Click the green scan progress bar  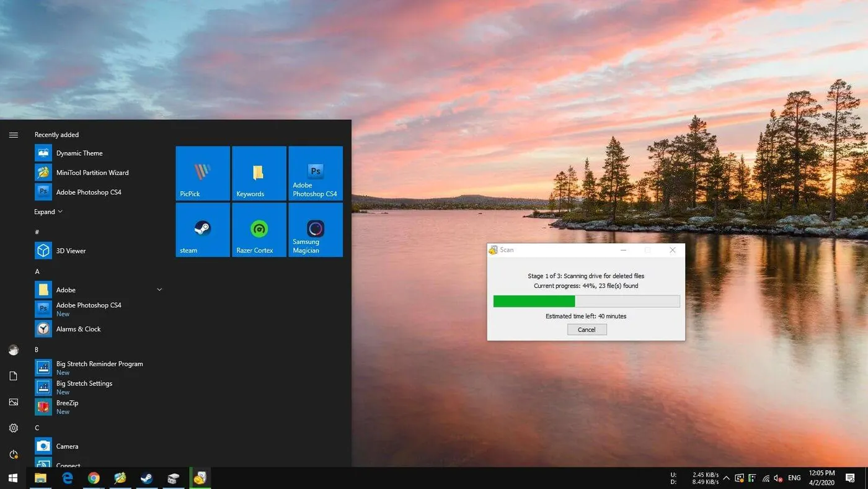(x=586, y=301)
